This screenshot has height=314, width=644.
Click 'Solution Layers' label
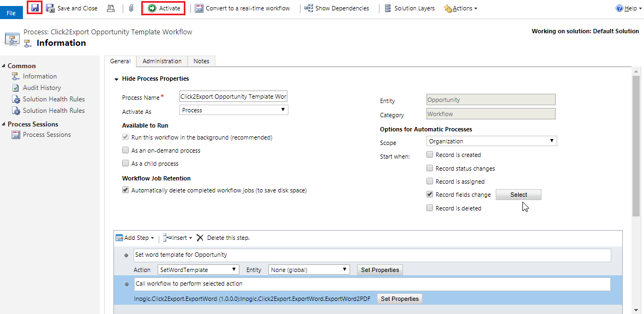tap(414, 8)
